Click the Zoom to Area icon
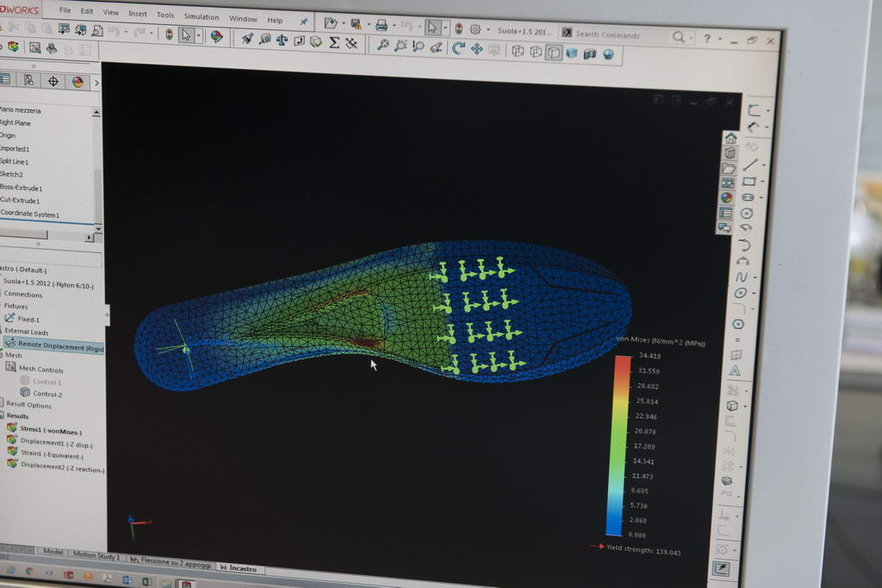The height and width of the screenshot is (588, 882). tap(400, 46)
